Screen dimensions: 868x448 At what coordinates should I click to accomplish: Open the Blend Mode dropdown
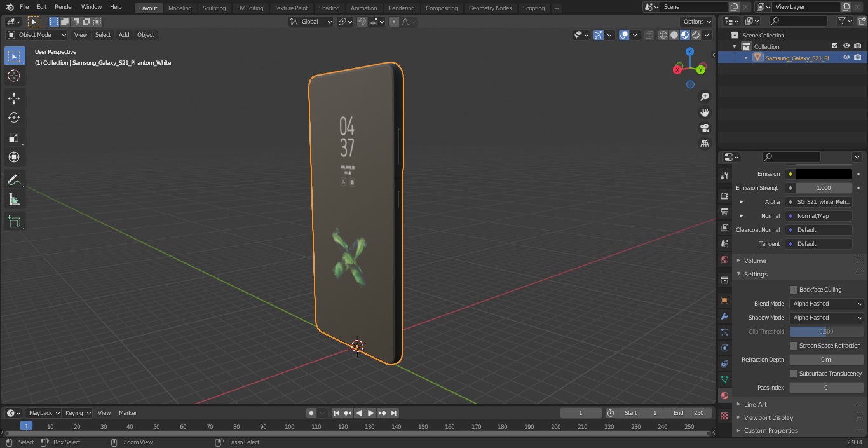coord(827,304)
